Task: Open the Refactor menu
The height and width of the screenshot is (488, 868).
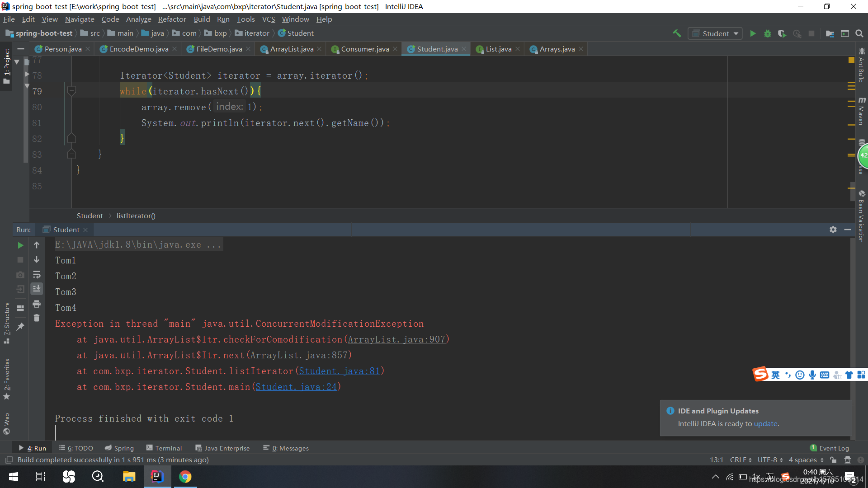Action: (x=172, y=19)
